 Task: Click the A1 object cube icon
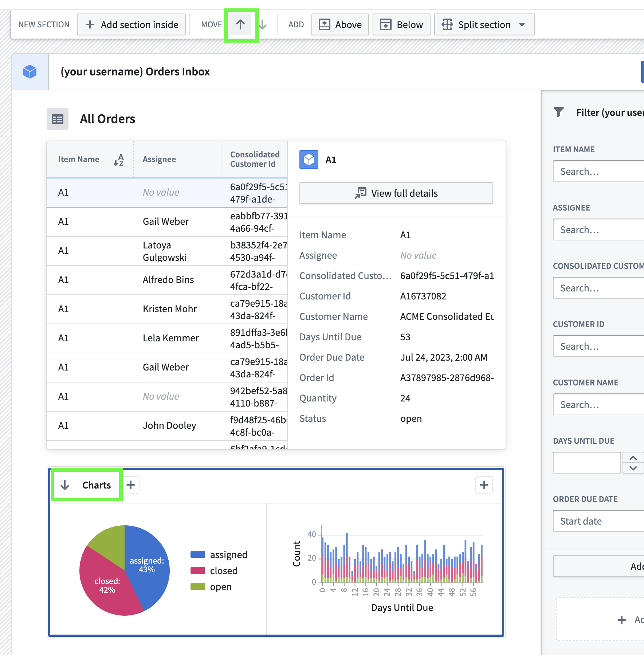(x=309, y=160)
